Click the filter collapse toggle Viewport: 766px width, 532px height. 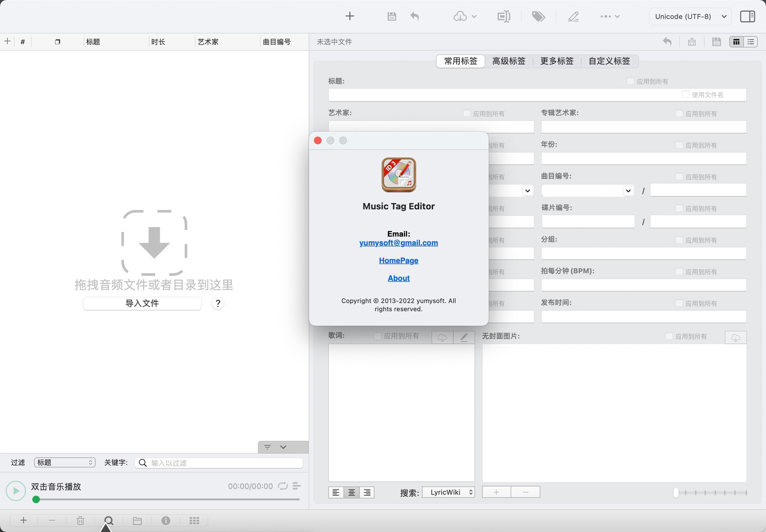tap(283, 447)
